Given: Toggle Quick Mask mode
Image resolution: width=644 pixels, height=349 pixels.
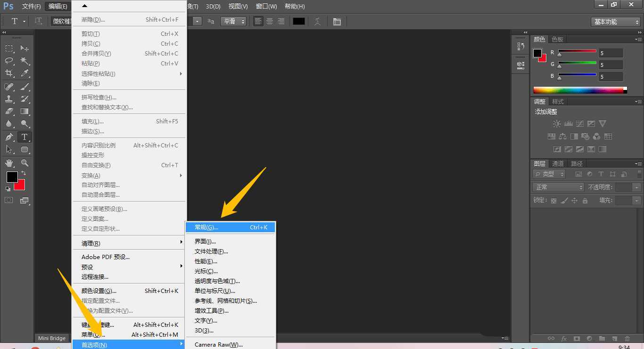Looking at the screenshot, I should [9, 200].
